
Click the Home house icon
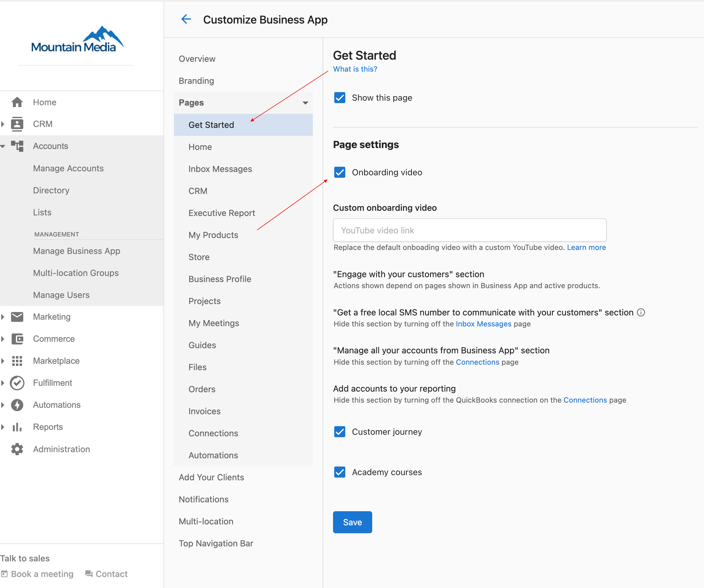(17, 102)
